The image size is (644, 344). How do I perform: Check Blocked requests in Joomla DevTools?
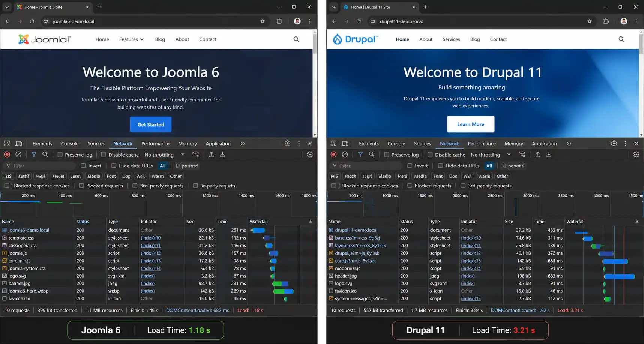(81, 186)
